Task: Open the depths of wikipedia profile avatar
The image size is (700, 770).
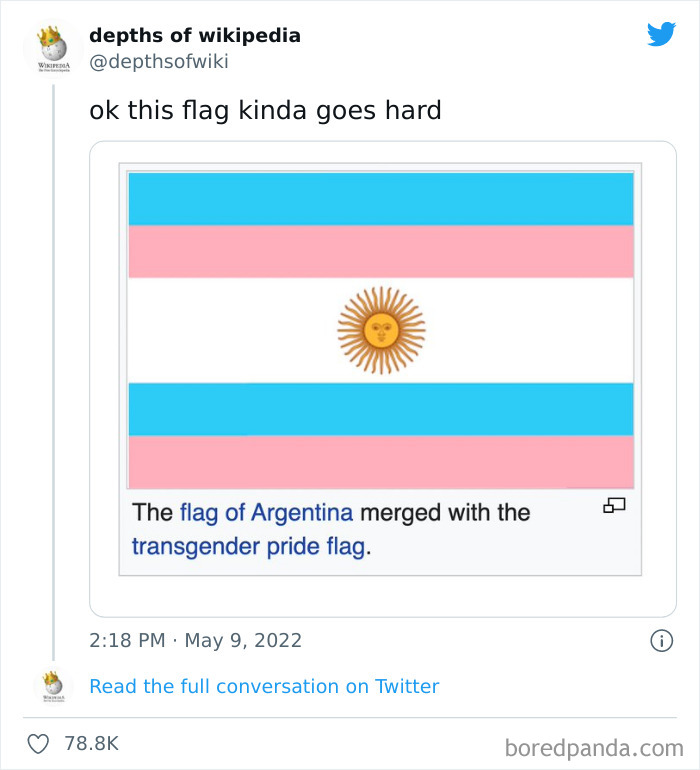Action: pos(53,48)
